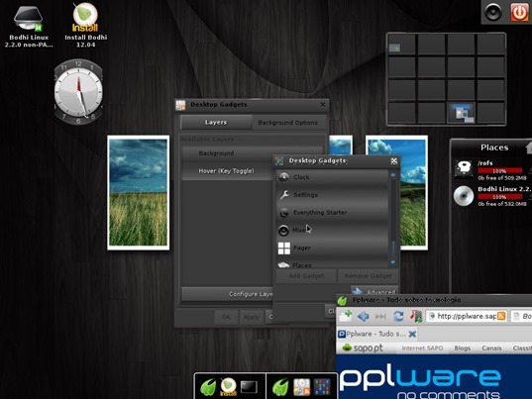Select Clock in the gadget list
532x399 pixels.
coord(333,177)
